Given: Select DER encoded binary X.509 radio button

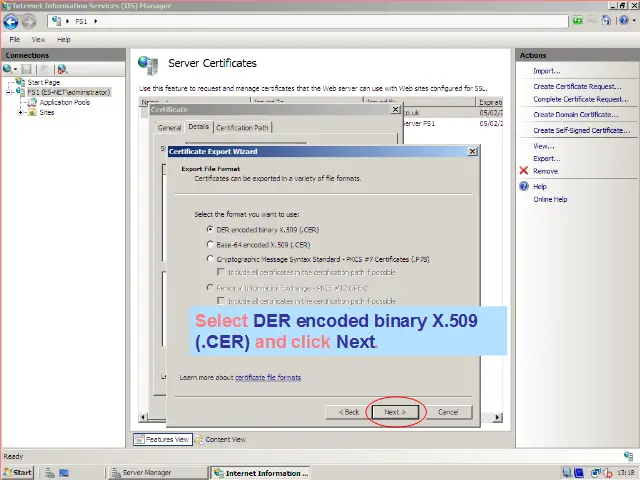Looking at the screenshot, I should point(210,229).
